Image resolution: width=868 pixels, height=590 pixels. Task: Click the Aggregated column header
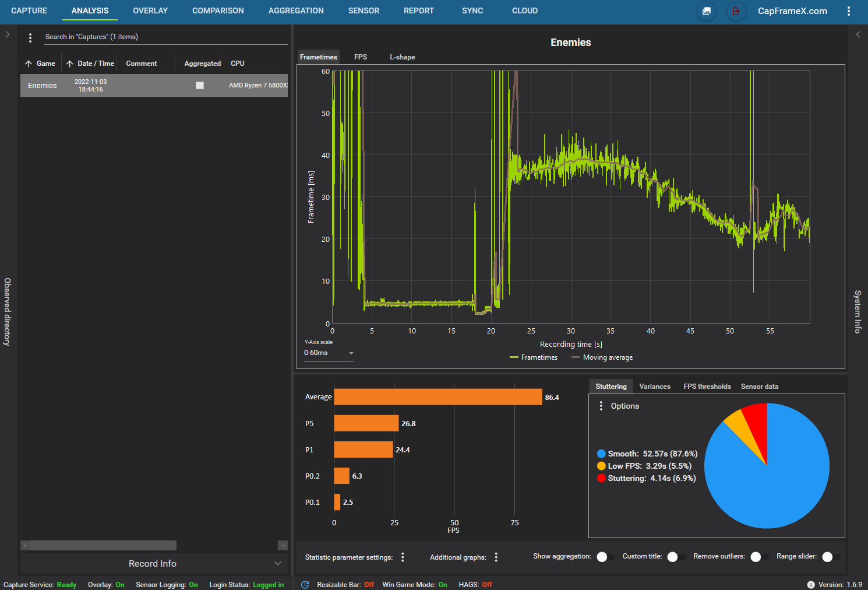tap(202, 64)
